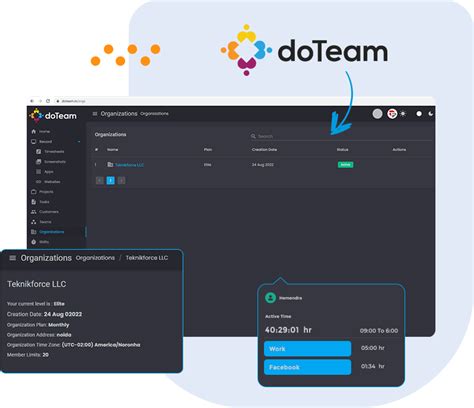The height and width of the screenshot is (408, 474).
Task: Click the search magnifier icon
Action: 253,136
